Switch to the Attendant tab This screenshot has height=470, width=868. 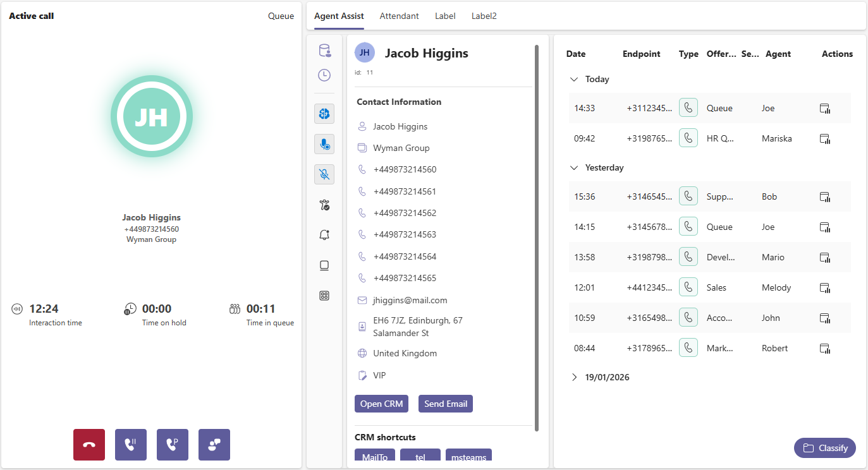(399, 16)
